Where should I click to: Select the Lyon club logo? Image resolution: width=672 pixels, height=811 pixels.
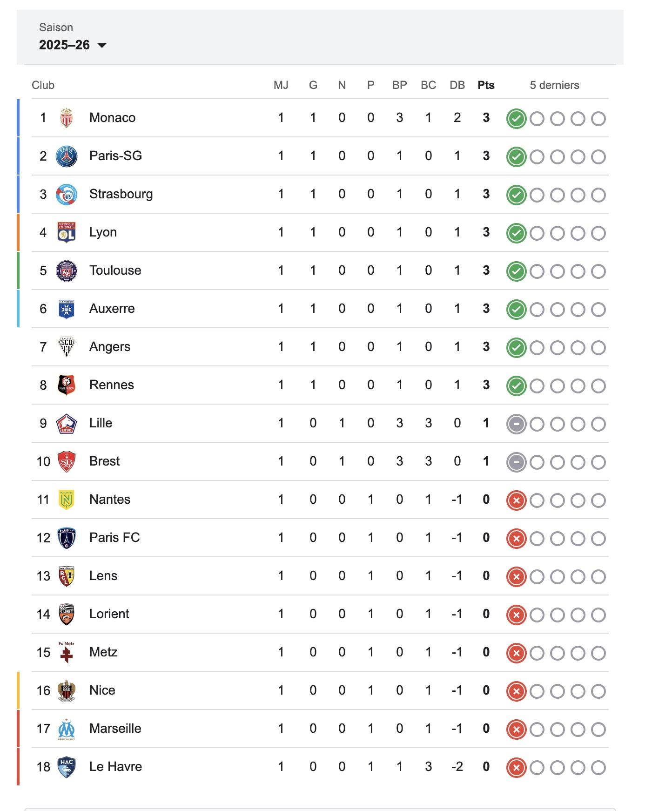67,232
